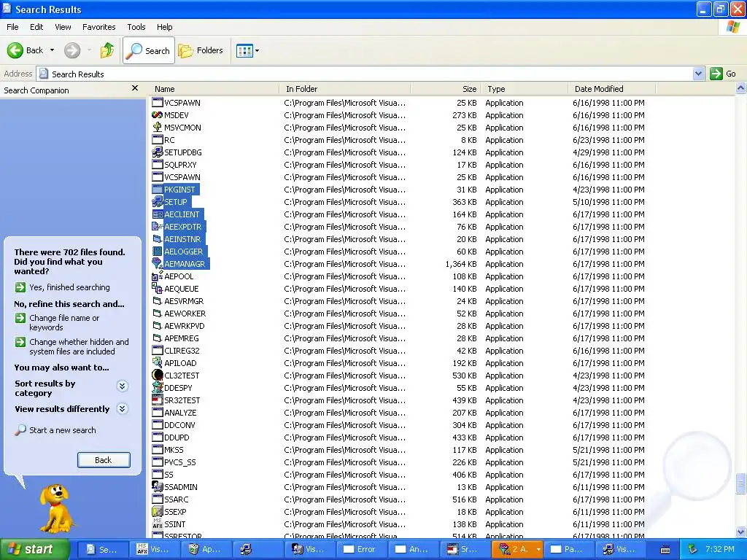Viewport: 747px width, 560px height.
Task: Open the File menu
Action: click(x=12, y=27)
